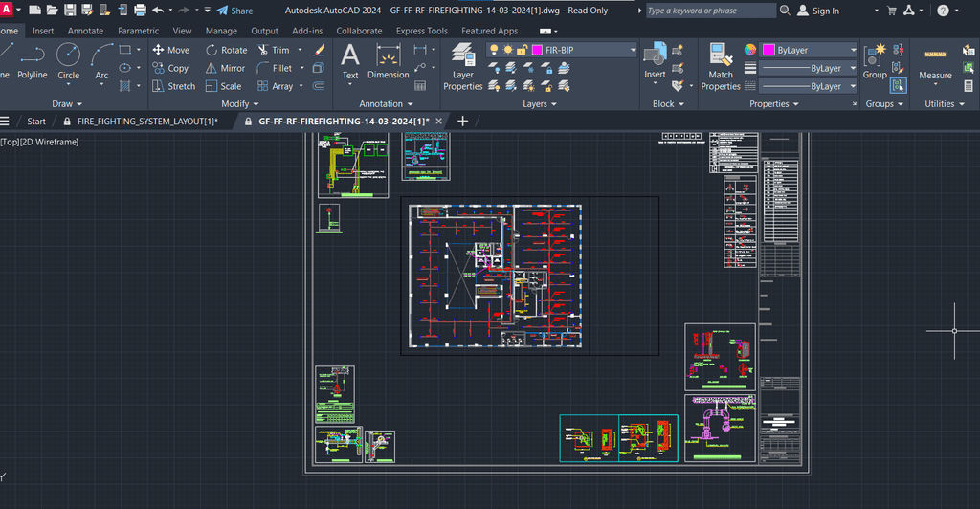Click the magenta ByLayer object color swatch

click(768, 50)
